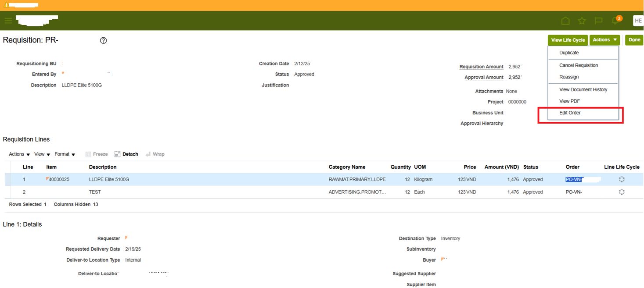Open the hamburger navigator menu

tap(8, 21)
